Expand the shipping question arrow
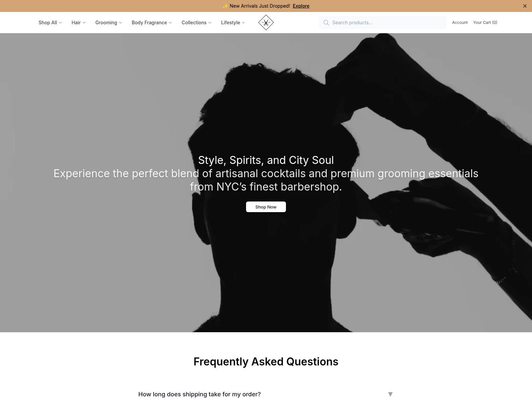532x399 pixels. 390,394
